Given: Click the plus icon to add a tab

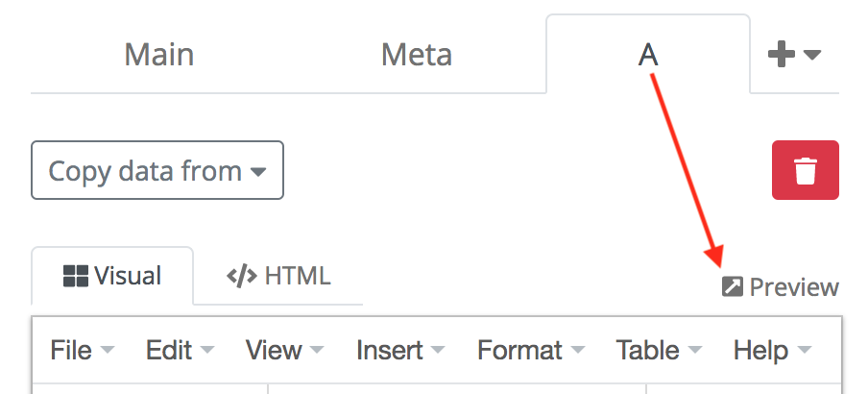Looking at the screenshot, I should pyautogui.click(x=782, y=55).
